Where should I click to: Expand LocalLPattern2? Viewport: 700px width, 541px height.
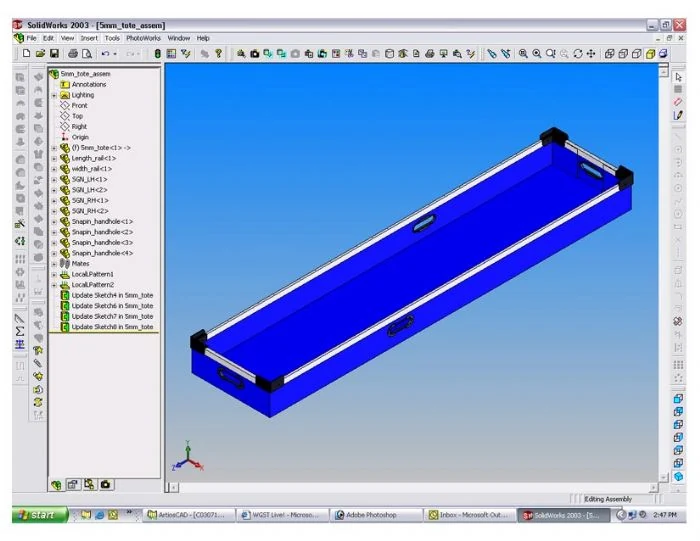pos(54,285)
